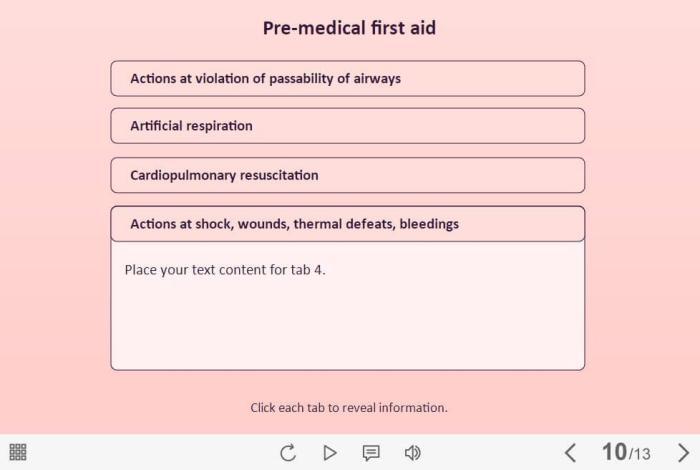This screenshot has width=700, height=470.
Task: Open the Cardiopulmonary resuscitation tab
Action: pos(347,175)
